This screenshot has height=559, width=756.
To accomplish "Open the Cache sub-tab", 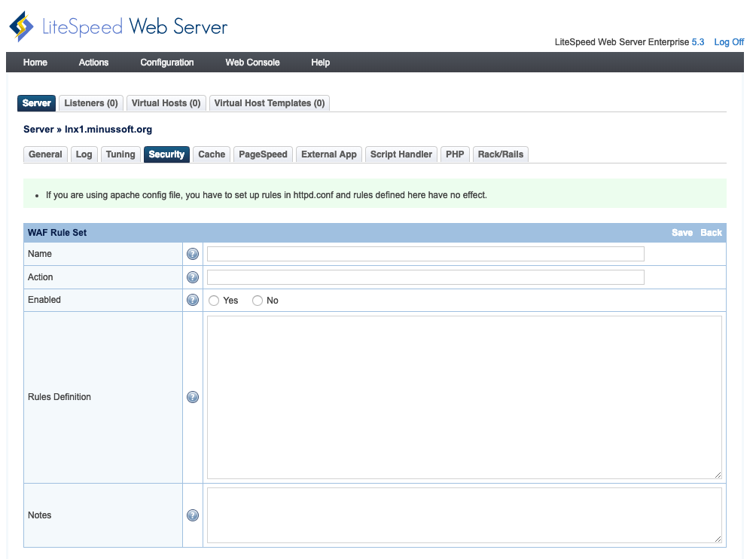I will [212, 154].
